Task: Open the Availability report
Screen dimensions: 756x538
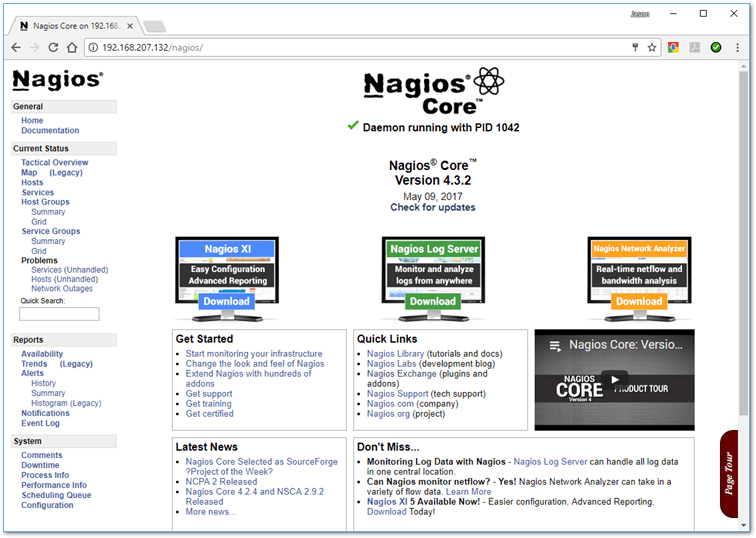Action: (x=42, y=353)
